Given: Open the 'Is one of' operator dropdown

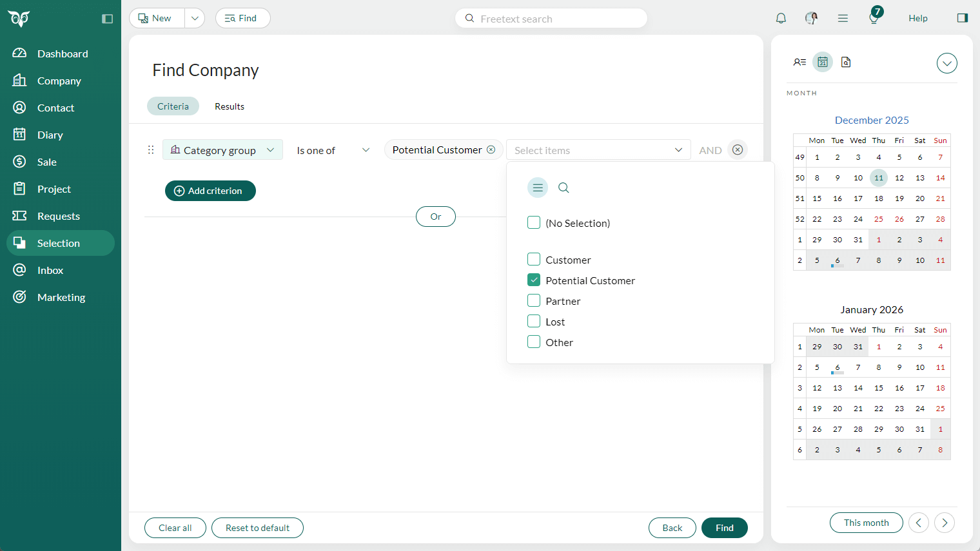Looking at the screenshot, I should pos(333,150).
